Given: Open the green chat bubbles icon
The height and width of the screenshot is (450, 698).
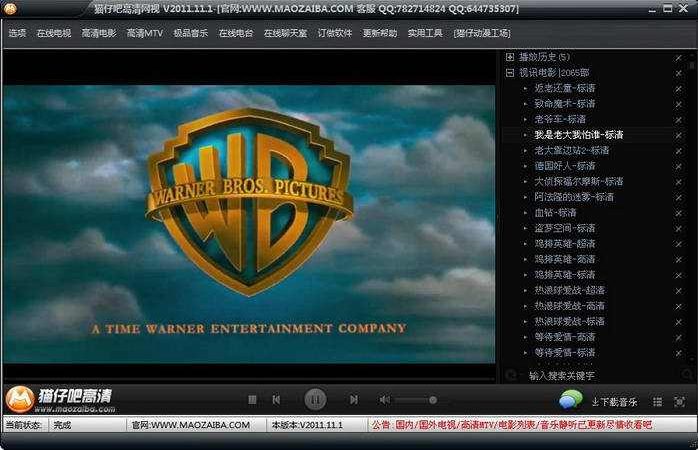Looking at the screenshot, I should pyautogui.click(x=571, y=399).
